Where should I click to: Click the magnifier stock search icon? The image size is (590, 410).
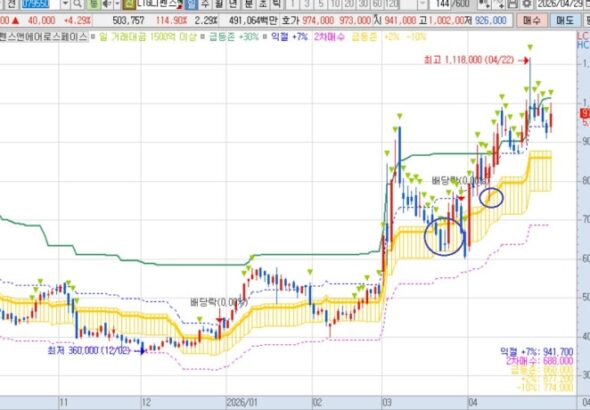pyautogui.click(x=78, y=4)
